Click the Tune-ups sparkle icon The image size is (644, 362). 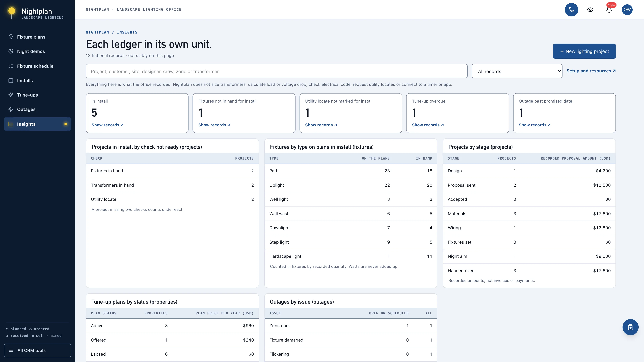[x=11, y=95]
